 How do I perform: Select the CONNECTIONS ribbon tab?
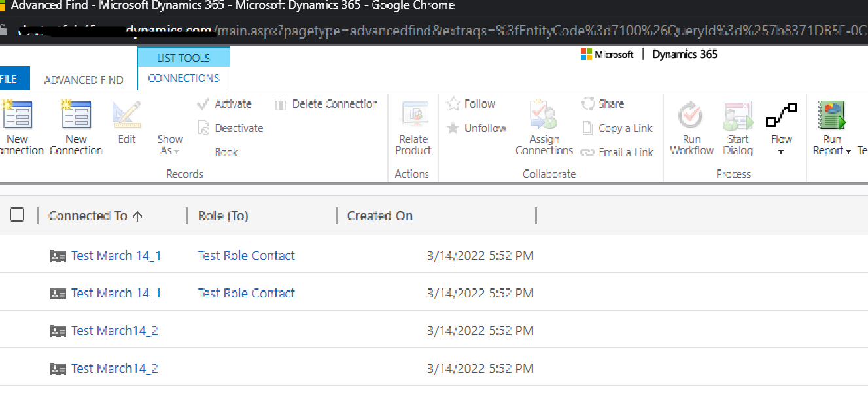coord(184,78)
